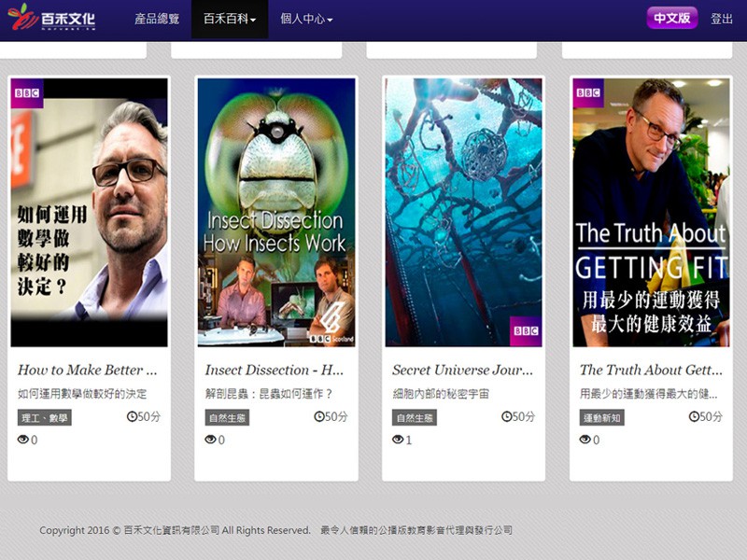The height and width of the screenshot is (560, 747).
Task: Select the 運動新知 category tag
Action: click(601, 417)
